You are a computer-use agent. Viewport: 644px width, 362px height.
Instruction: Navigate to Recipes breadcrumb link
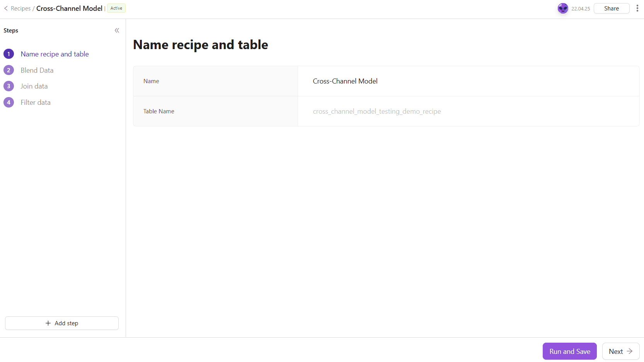(x=20, y=9)
